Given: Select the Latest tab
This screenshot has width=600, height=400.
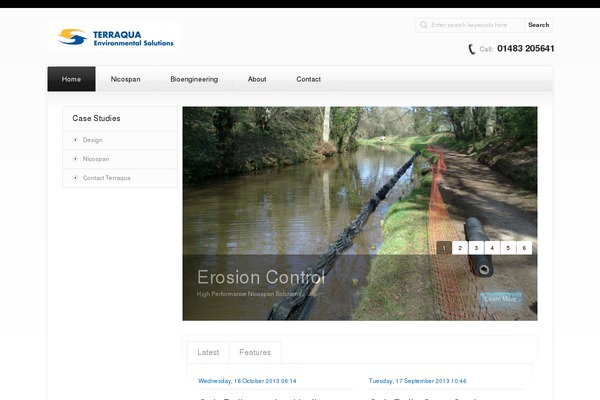Looking at the screenshot, I should (x=208, y=352).
